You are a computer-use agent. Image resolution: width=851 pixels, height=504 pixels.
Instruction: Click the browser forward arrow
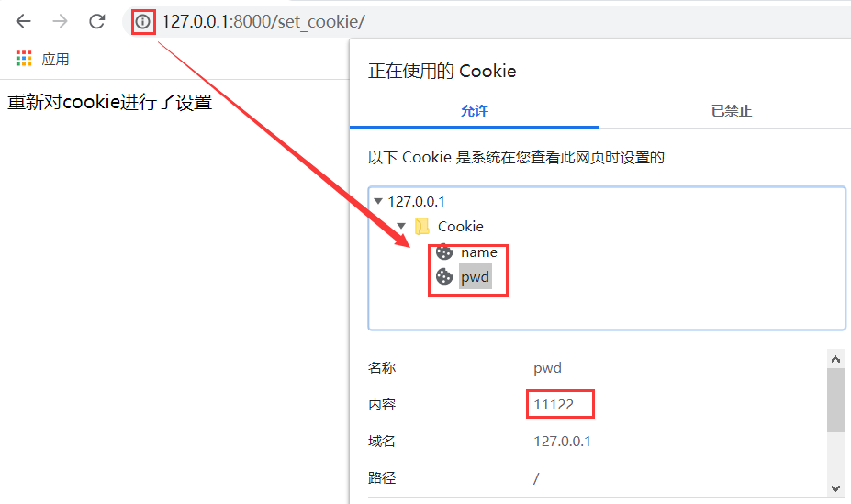tap(61, 22)
